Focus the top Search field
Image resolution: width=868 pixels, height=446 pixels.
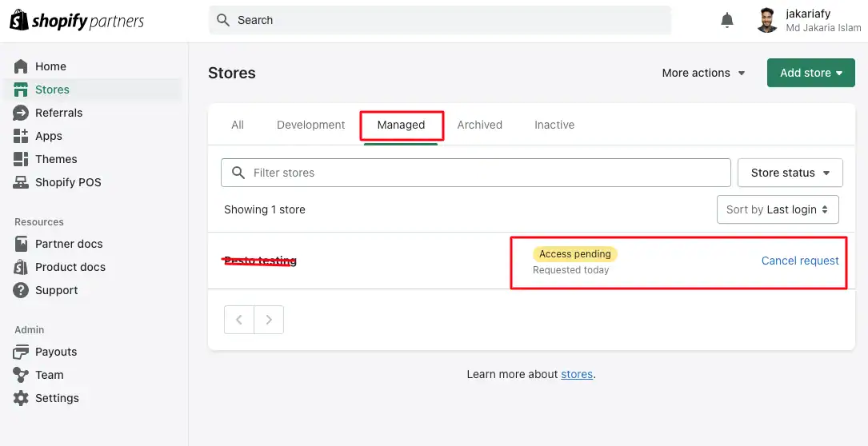point(440,21)
